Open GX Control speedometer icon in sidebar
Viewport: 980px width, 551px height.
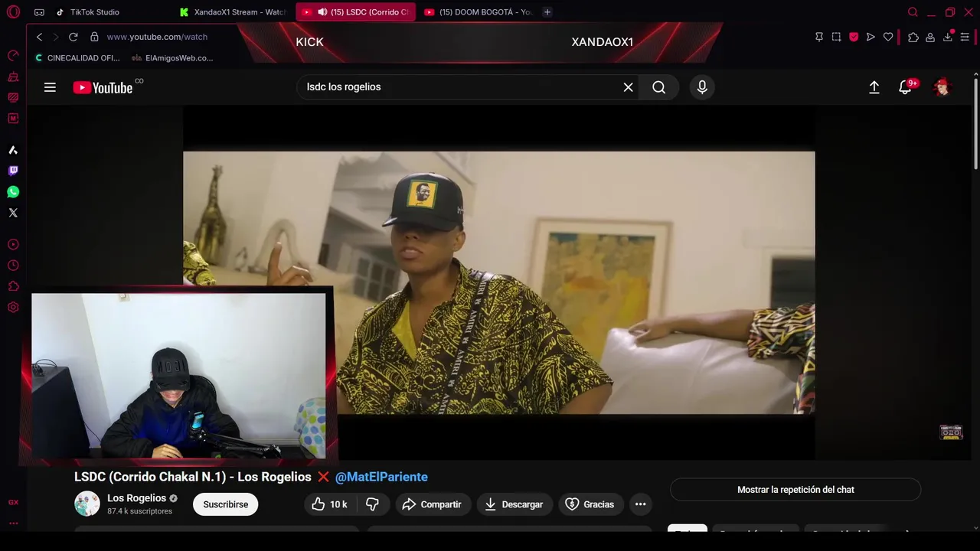[x=13, y=55]
